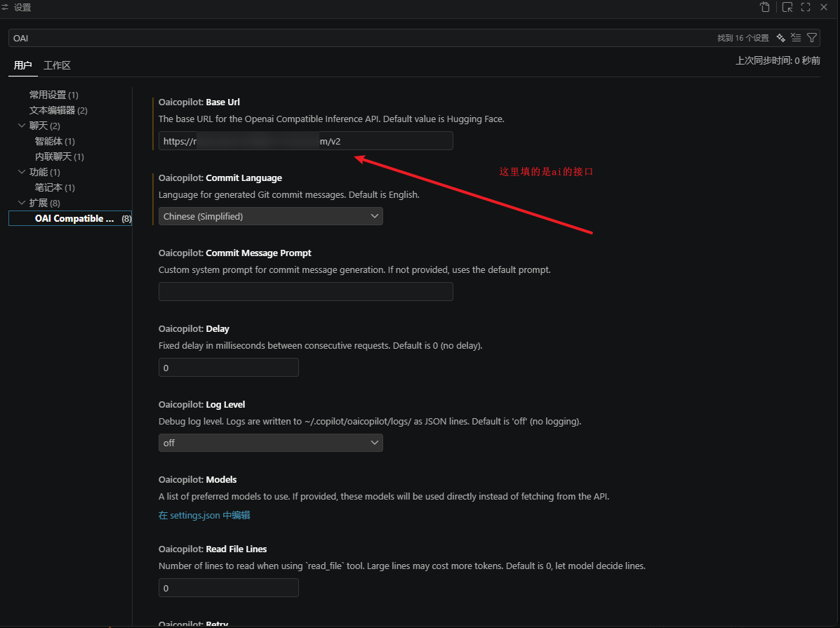Open 在 settings.json 中编辑 link
This screenshot has height=628, width=840.
[204, 515]
